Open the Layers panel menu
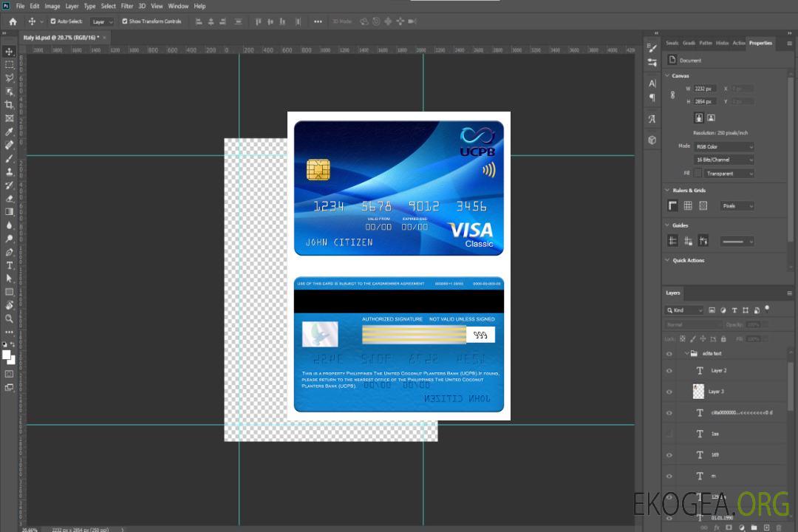Screen dimensions: 798x532 789,293
